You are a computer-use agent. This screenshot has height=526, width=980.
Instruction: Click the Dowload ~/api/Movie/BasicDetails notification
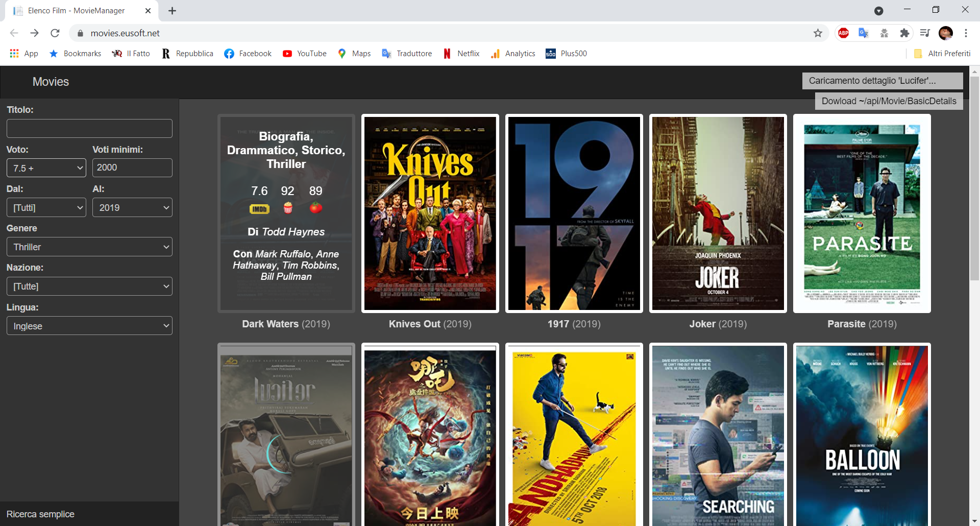(889, 101)
